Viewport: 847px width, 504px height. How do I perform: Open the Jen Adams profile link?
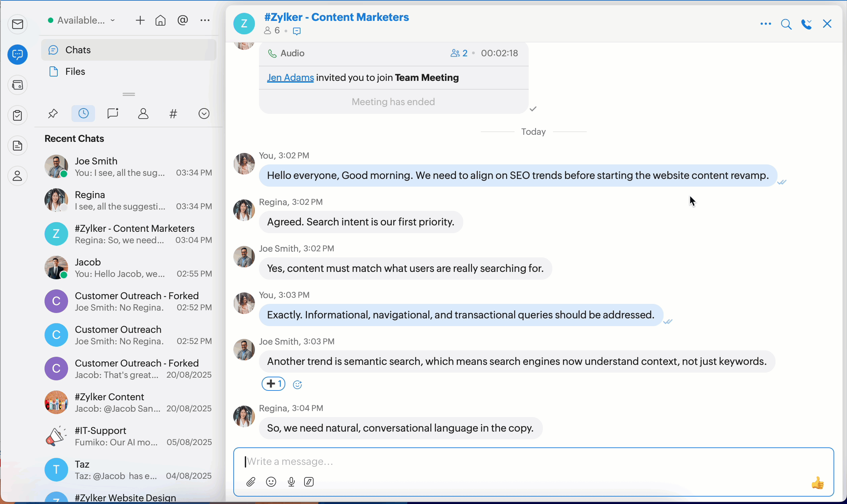coord(290,78)
